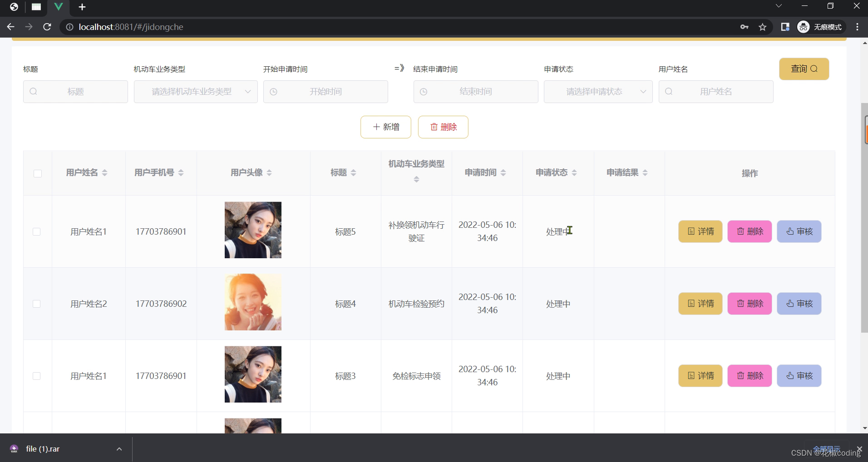Switch to the active Vue tab

tap(59, 7)
